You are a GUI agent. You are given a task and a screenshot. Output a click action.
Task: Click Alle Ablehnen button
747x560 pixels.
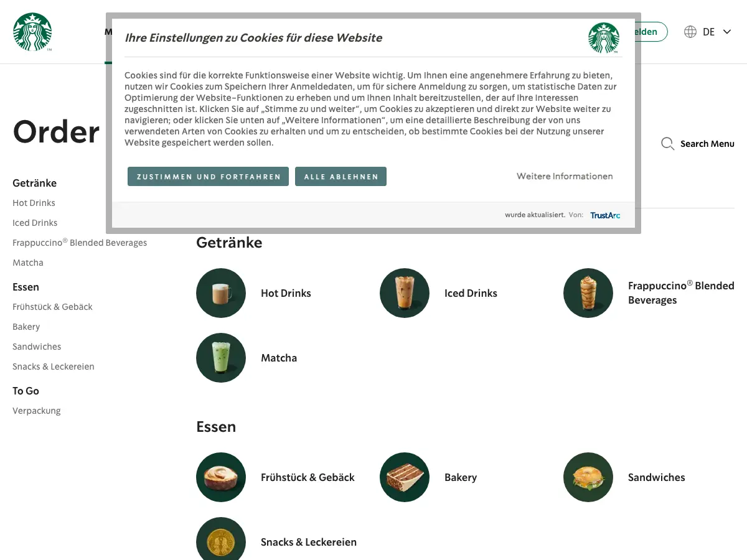tap(341, 177)
